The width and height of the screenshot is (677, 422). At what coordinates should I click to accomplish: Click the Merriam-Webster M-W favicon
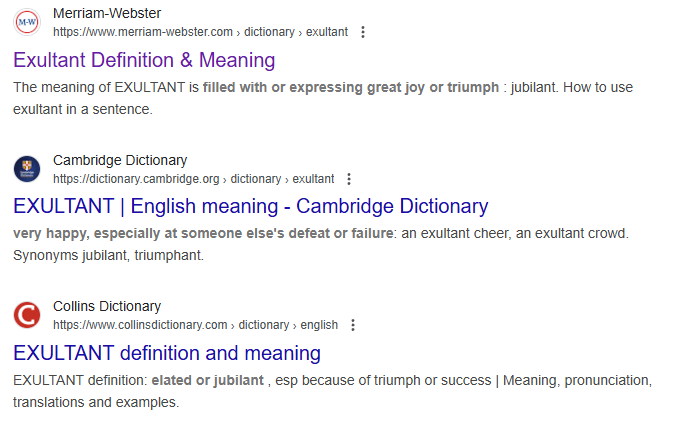click(27, 23)
